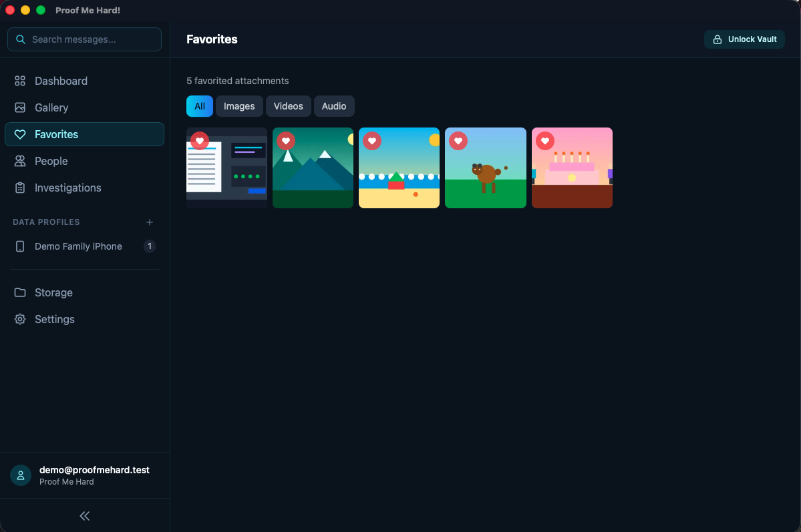Image resolution: width=801 pixels, height=532 pixels.
Task: Click the Favorites heart icon in sidebar
Action: tap(20, 134)
